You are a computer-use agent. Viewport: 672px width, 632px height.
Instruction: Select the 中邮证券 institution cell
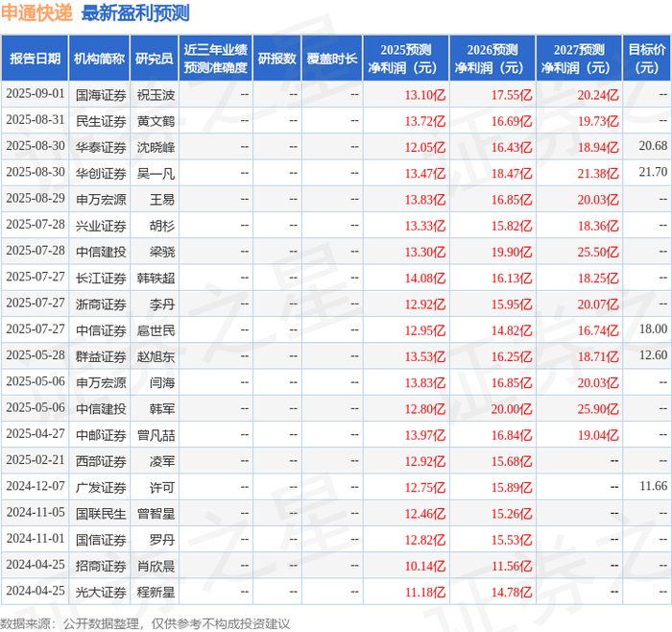pos(101,435)
